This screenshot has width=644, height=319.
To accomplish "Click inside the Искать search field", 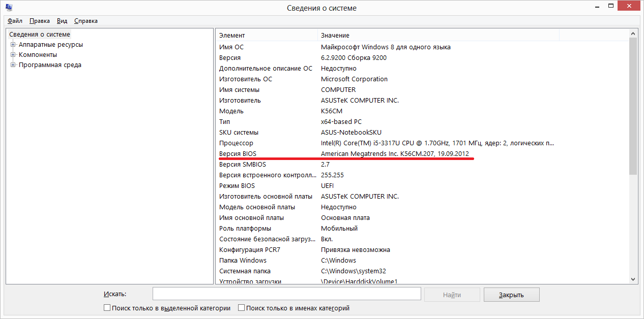I will (286, 294).
